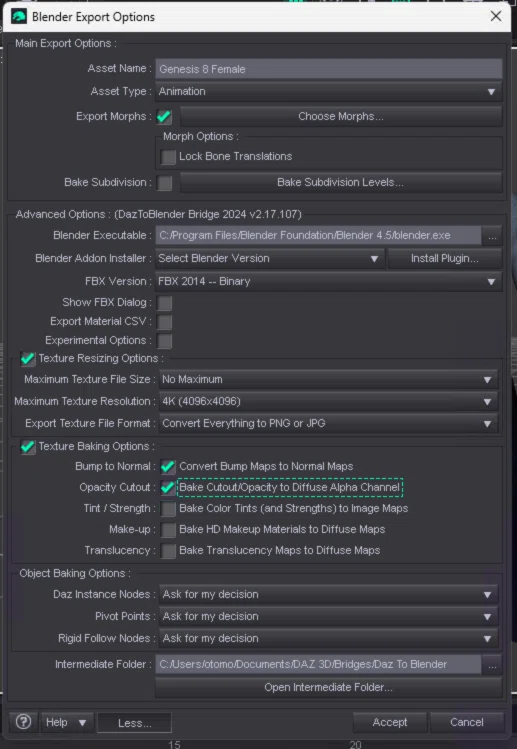The width and height of the screenshot is (517, 749).
Task: Uncheck Convert Bump Maps to Normal Maps
Action: point(168,467)
